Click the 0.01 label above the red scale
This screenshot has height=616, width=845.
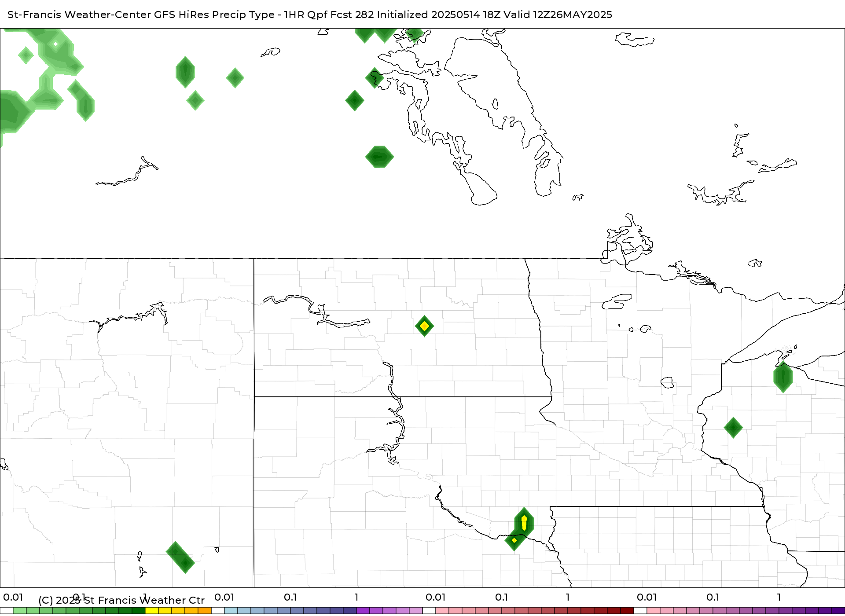(436, 597)
